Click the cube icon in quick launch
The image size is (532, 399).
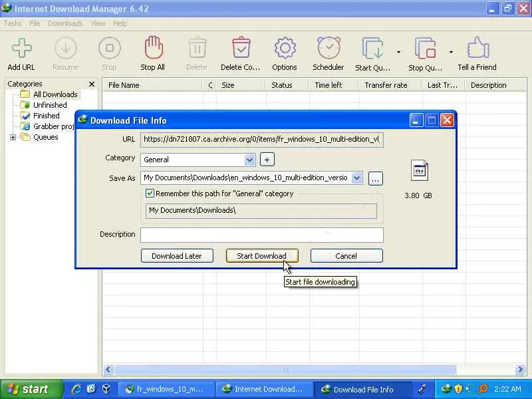[106, 389]
